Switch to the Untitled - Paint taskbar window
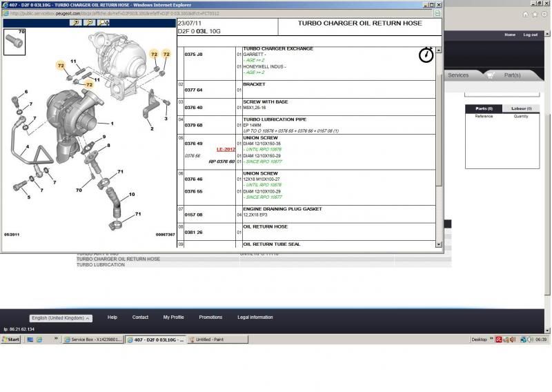 point(217,340)
